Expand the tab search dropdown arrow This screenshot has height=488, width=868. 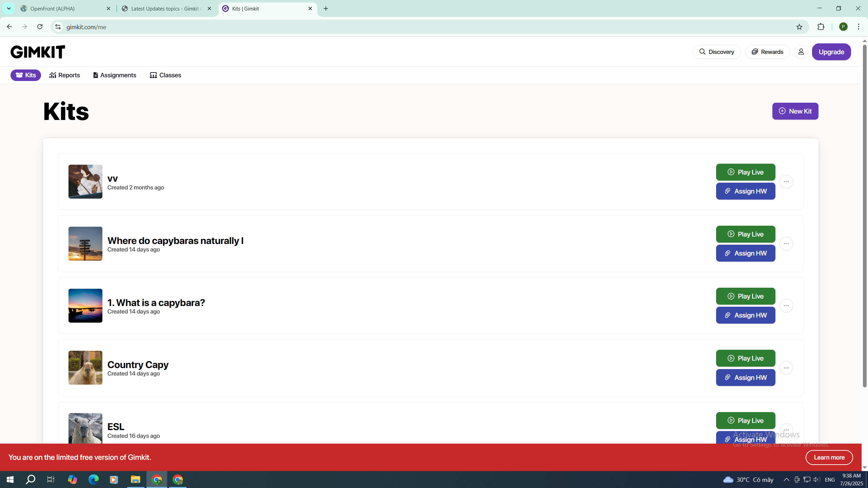point(9,8)
